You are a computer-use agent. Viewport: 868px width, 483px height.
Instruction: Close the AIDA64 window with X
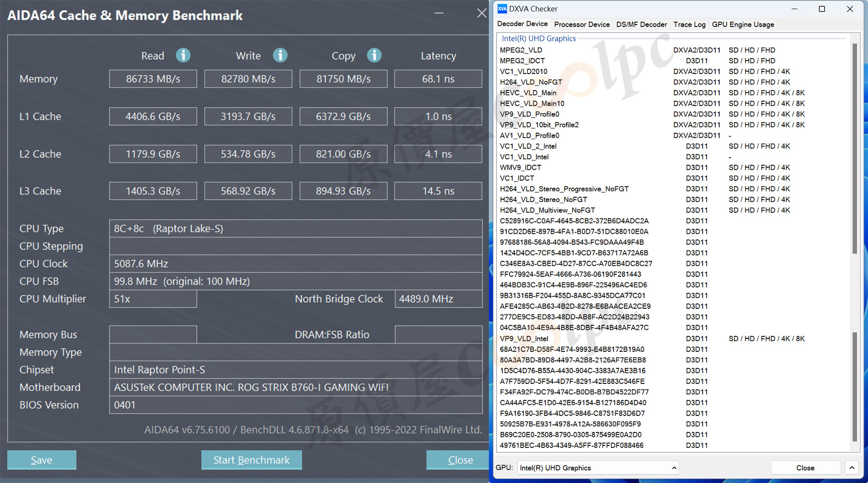coord(481,13)
